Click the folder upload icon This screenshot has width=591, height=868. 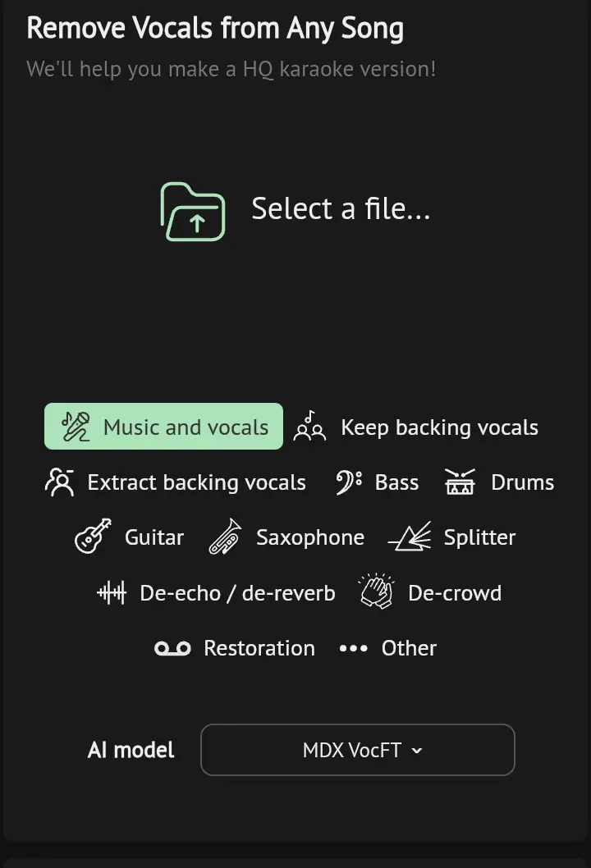click(193, 212)
